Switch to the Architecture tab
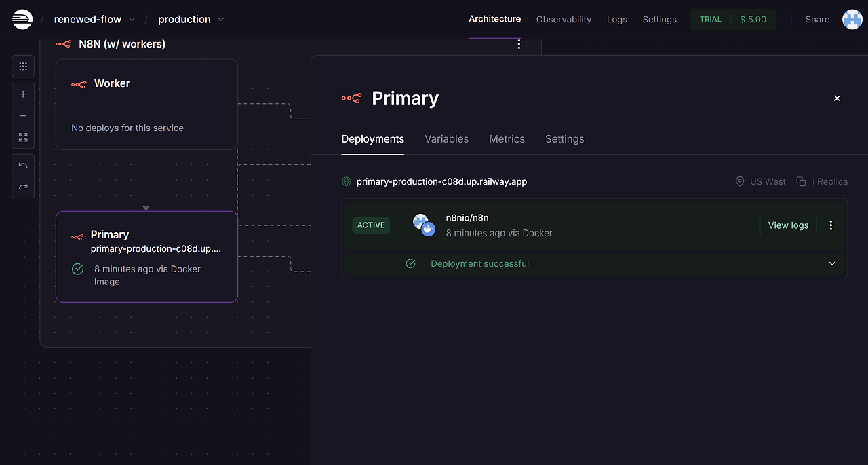 495,19
